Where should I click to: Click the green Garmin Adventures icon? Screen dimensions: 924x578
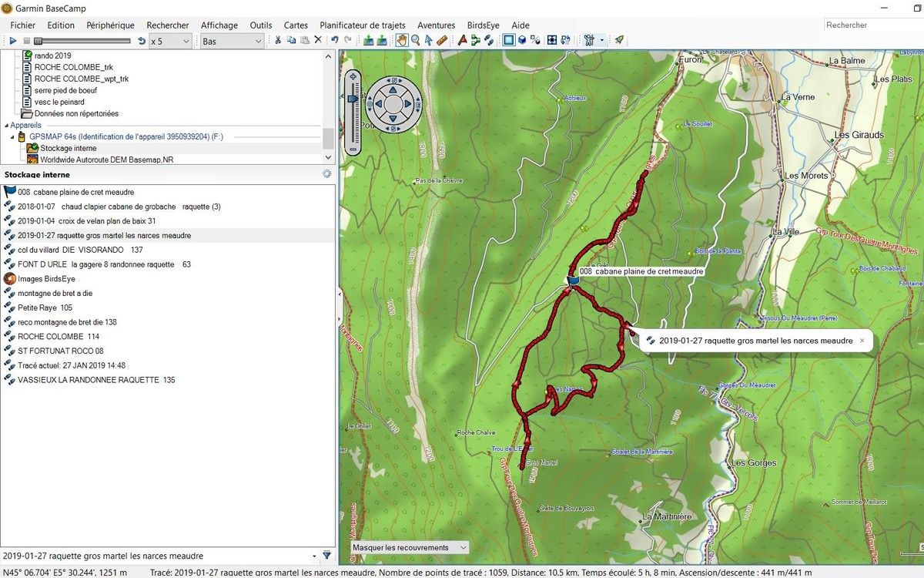point(619,40)
